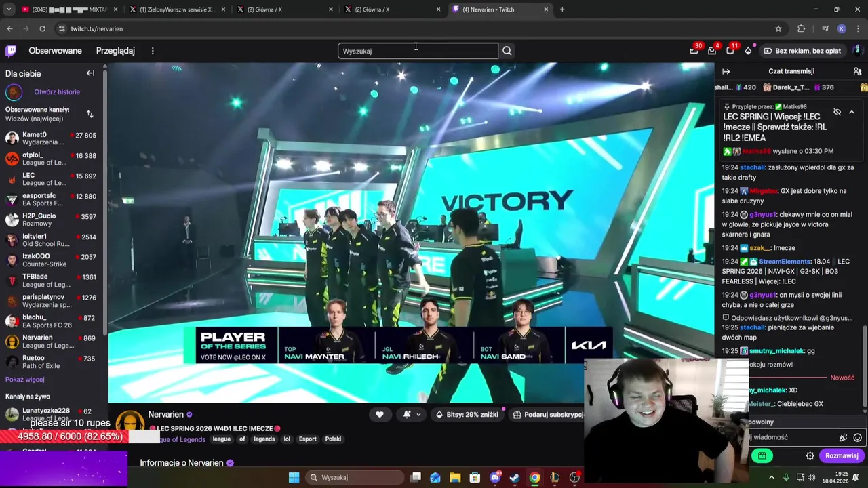868x488 pixels.
Task: Go back in browser history
Action: (x=9, y=28)
